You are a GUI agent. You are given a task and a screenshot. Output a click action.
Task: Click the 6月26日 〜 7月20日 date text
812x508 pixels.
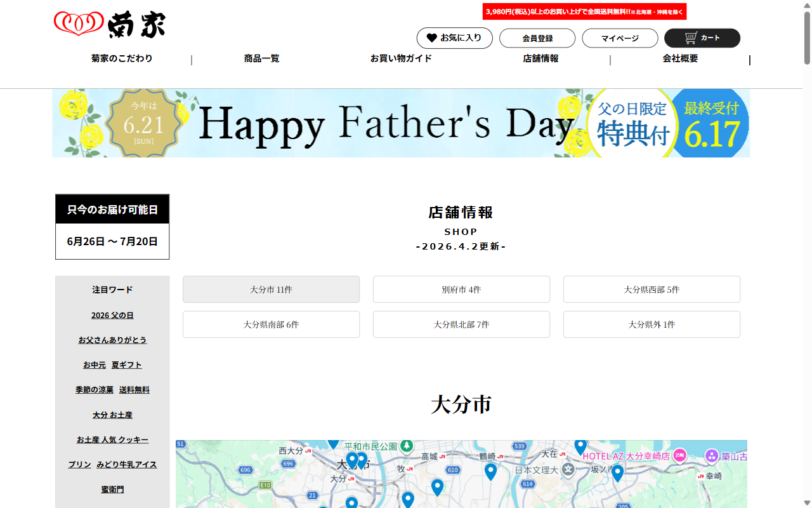coord(112,241)
